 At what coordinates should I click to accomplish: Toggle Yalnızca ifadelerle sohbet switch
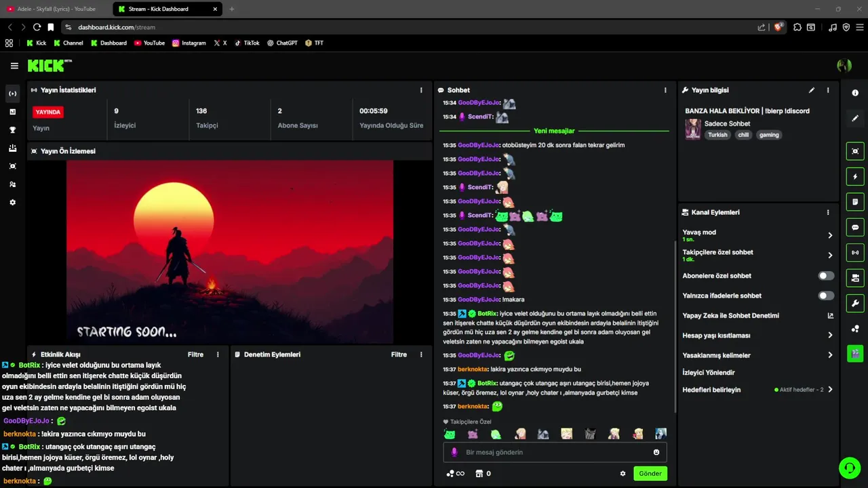click(x=826, y=296)
